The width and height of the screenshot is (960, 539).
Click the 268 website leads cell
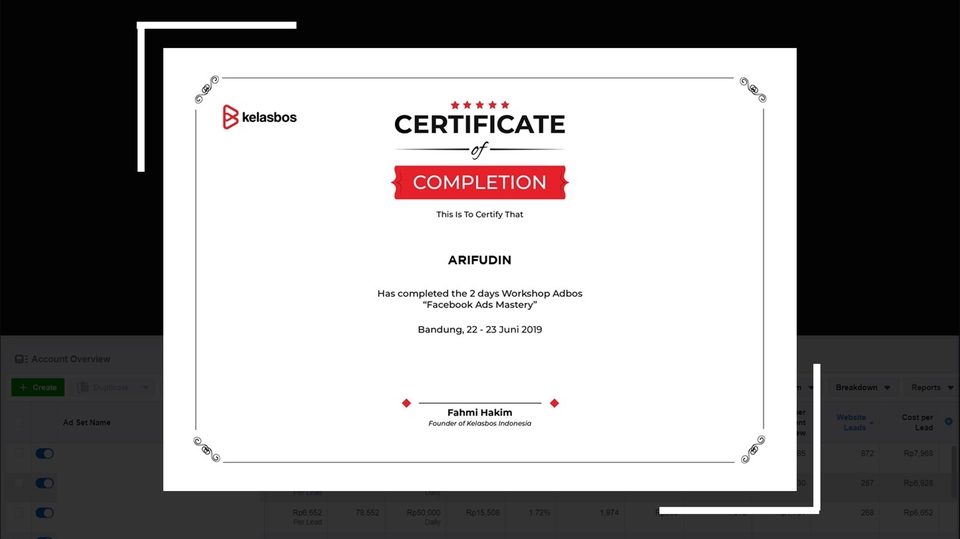pos(867,512)
